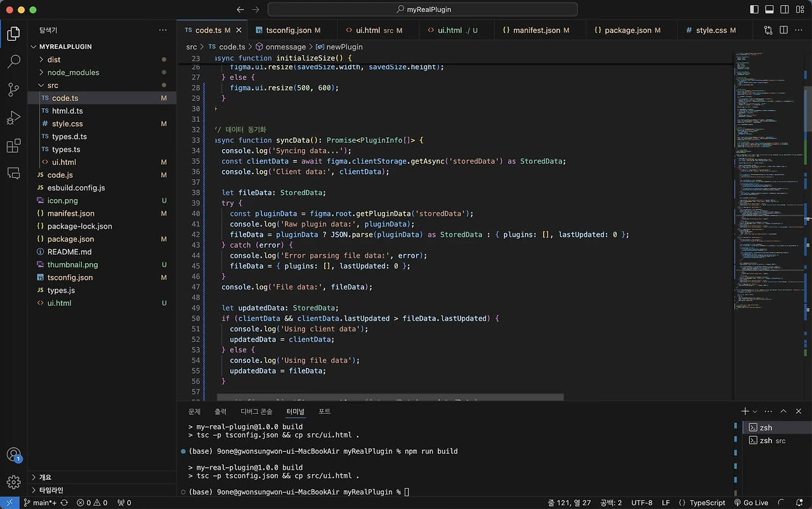
Task: Open the Run and Debug view
Action: tap(13, 118)
